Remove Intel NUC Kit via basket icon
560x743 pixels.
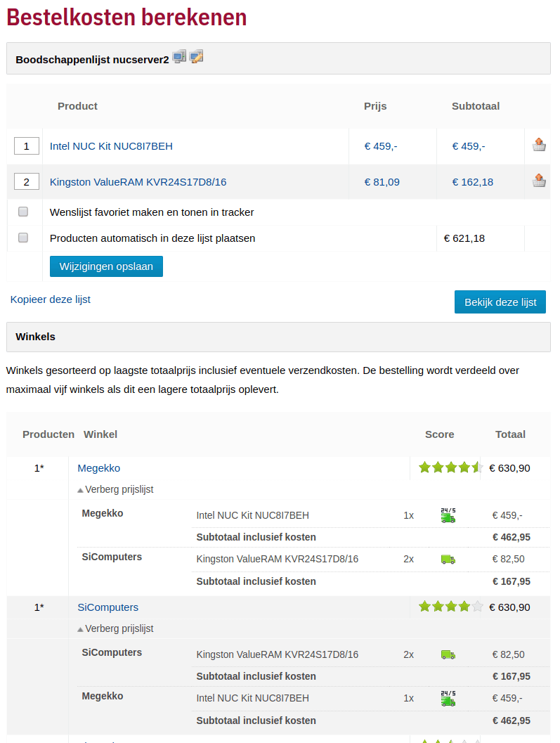539,146
